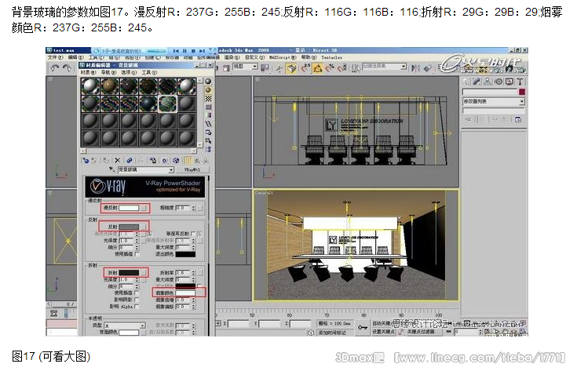Toggle the highlighted Angle Snap icon

click(x=318, y=68)
